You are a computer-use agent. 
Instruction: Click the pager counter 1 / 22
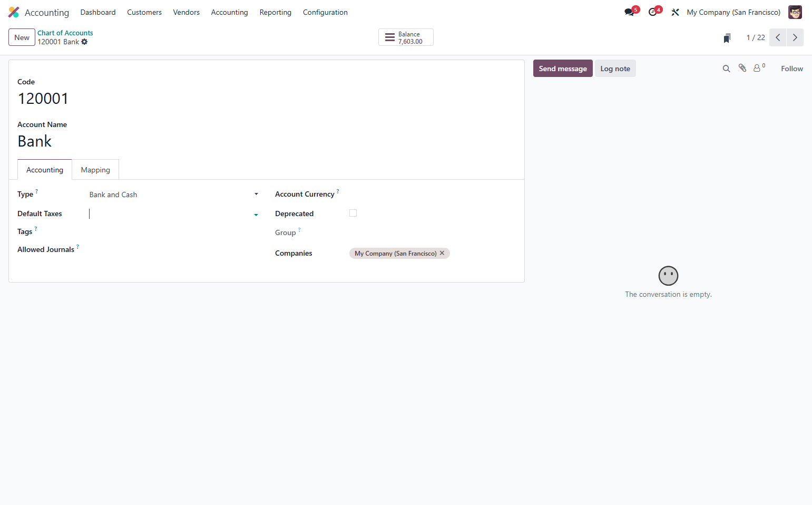756,37
